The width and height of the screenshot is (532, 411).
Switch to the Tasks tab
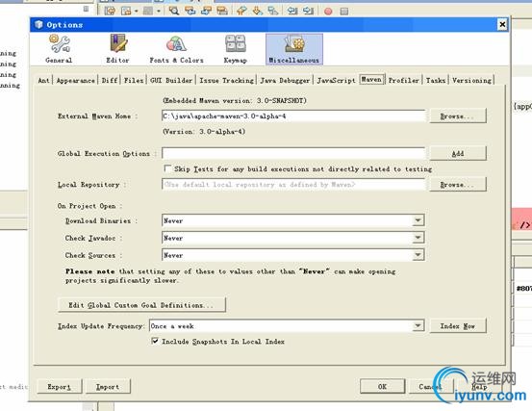tap(436, 81)
